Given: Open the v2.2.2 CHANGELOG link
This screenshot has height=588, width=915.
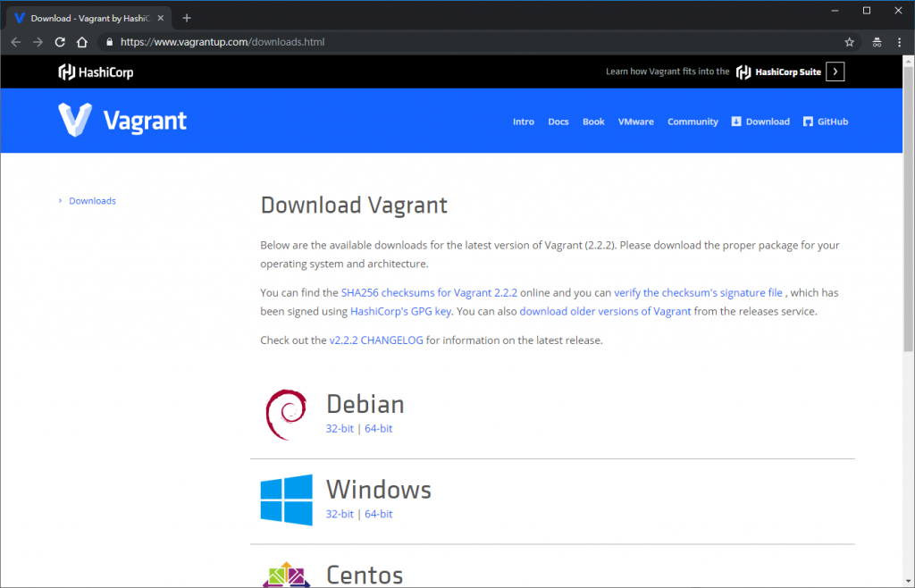Looking at the screenshot, I should coord(376,340).
